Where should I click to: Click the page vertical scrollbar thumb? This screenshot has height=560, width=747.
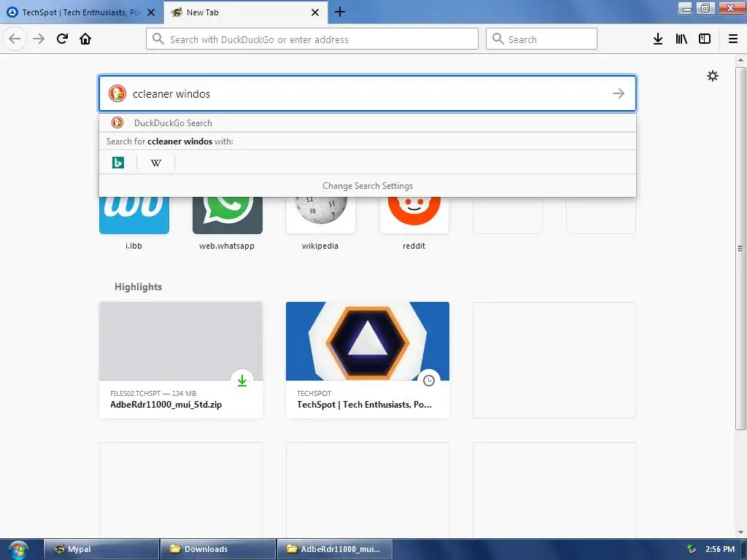click(740, 248)
